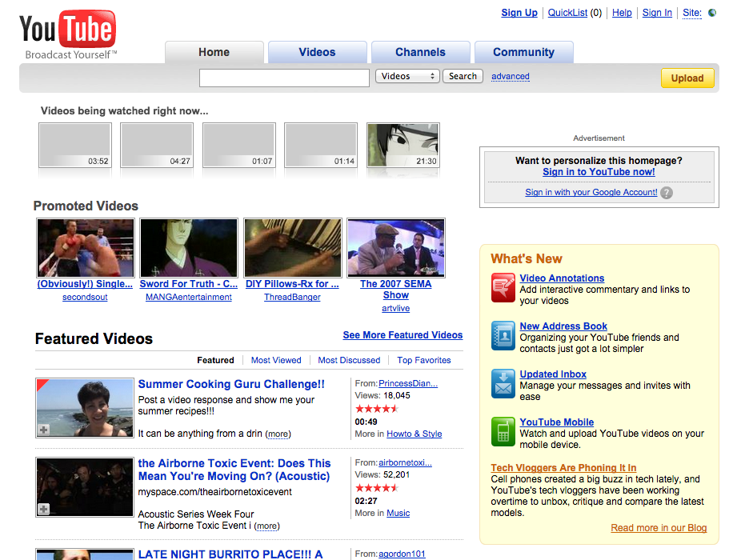Open the 03:52 video being watched
The width and height of the screenshot is (737, 560).
75,145
